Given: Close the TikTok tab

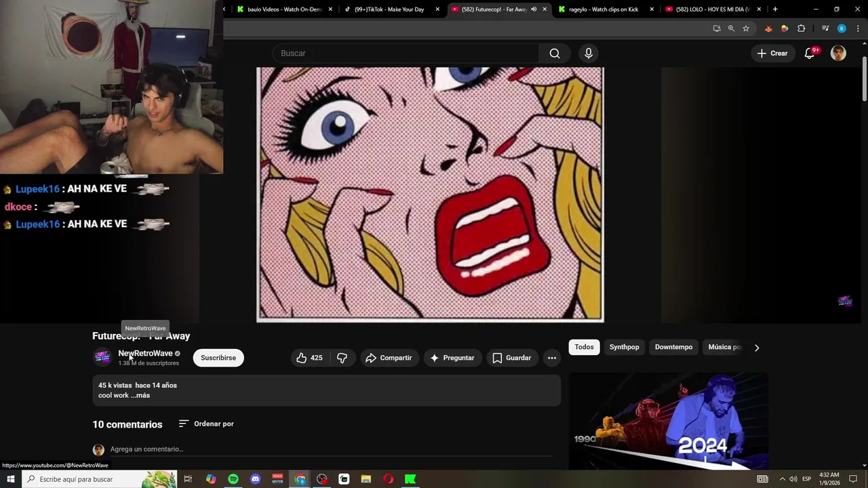Looking at the screenshot, I should tap(437, 9).
